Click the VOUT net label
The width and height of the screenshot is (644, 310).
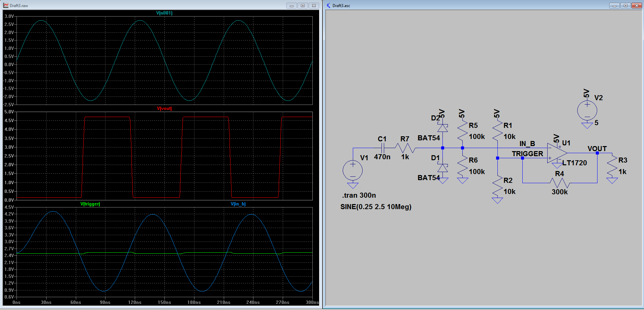[597, 149]
